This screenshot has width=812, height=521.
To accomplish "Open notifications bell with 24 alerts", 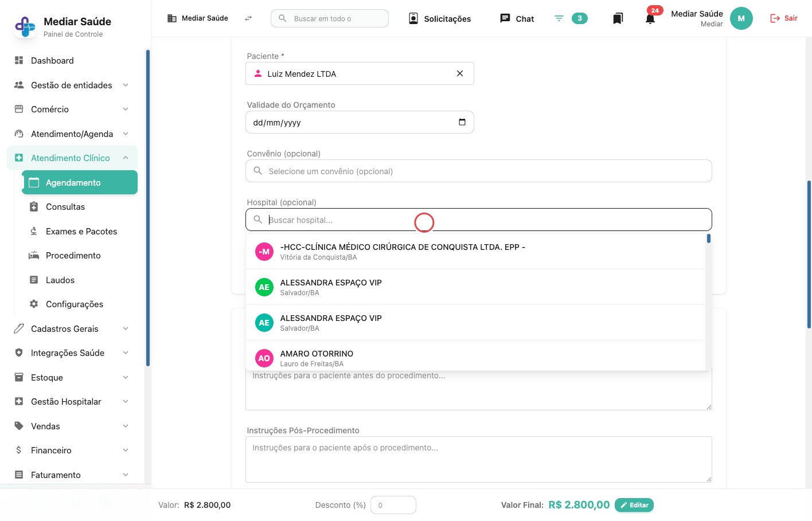I will tap(651, 17).
